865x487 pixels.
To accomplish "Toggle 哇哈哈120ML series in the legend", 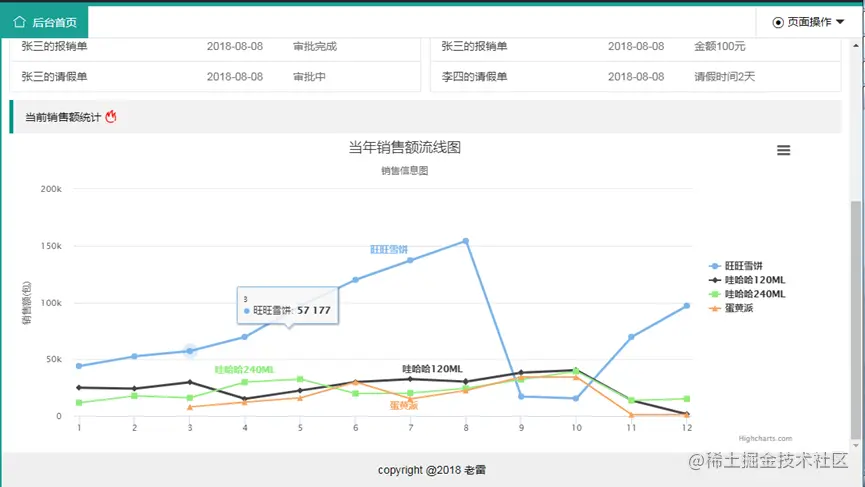I will (747, 280).
